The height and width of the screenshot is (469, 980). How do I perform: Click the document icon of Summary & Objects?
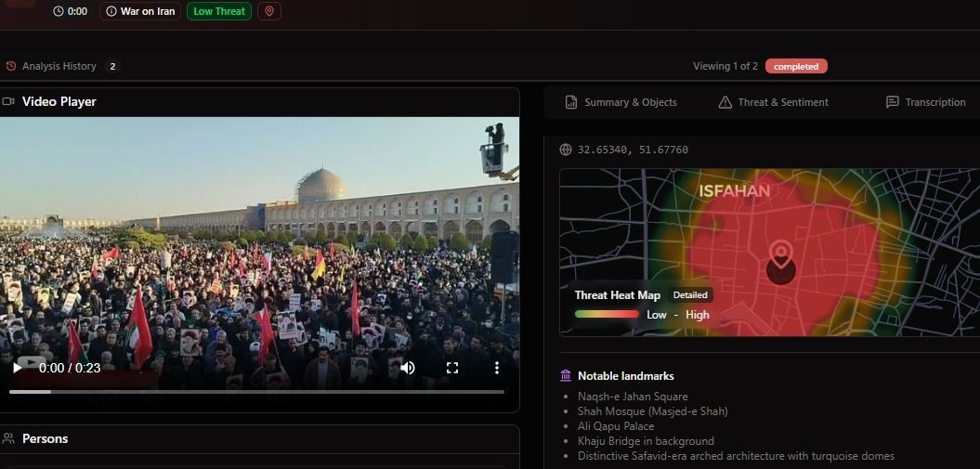click(571, 102)
